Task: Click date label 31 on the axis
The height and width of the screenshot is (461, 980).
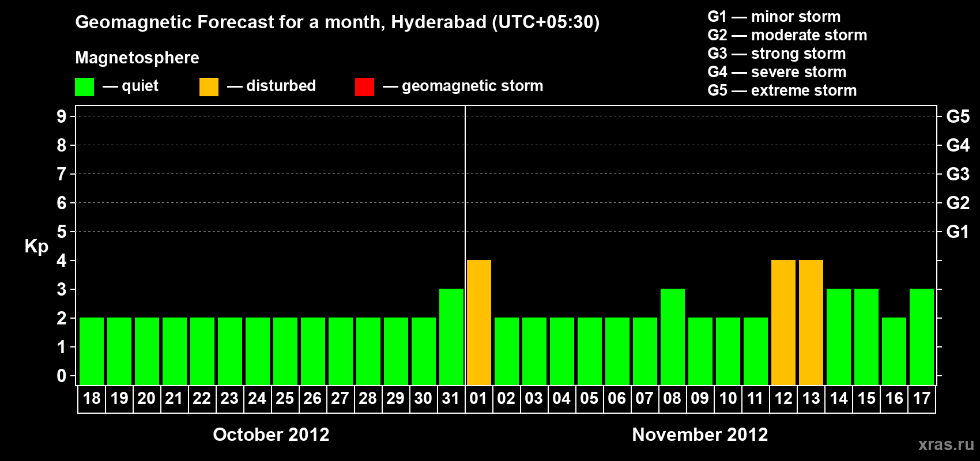Action: click(x=451, y=399)
